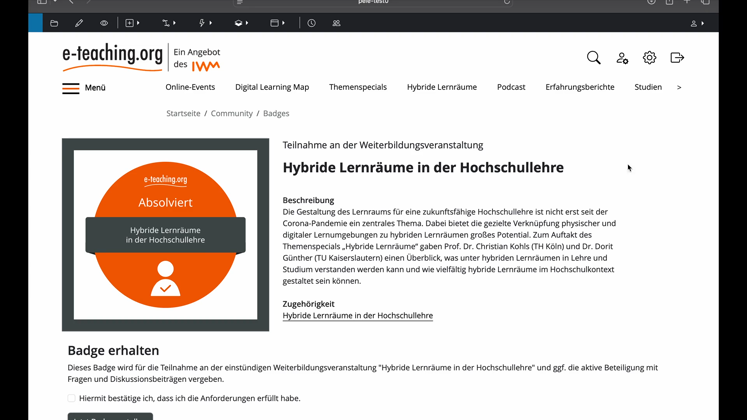Tick the requirements confirmation checkbox

point(72,398)
